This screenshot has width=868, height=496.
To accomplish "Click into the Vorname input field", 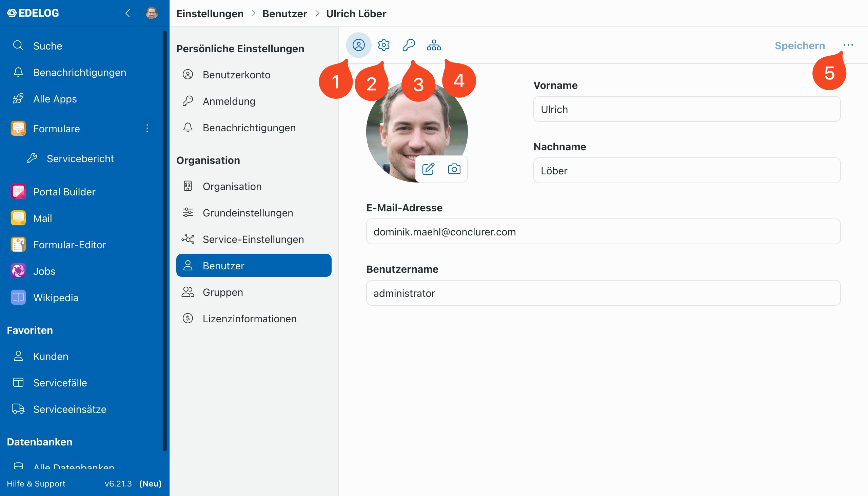I will coord(687,109).
